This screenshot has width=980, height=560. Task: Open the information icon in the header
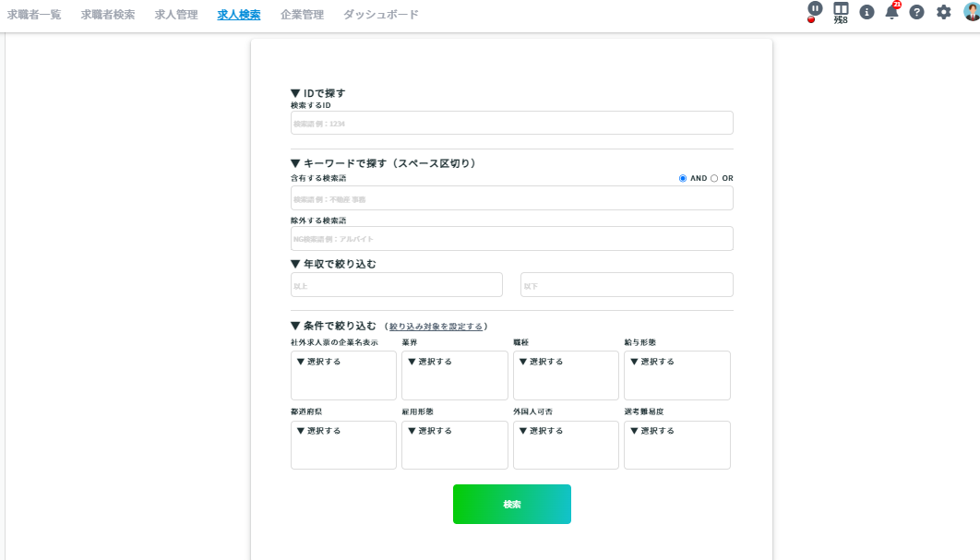[x=866, y=12]
